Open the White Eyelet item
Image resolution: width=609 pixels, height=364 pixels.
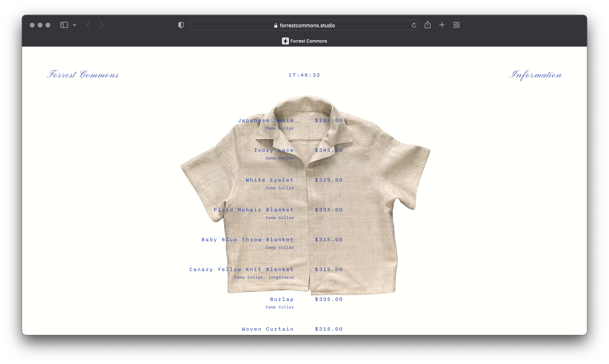(x=270, y=180)
